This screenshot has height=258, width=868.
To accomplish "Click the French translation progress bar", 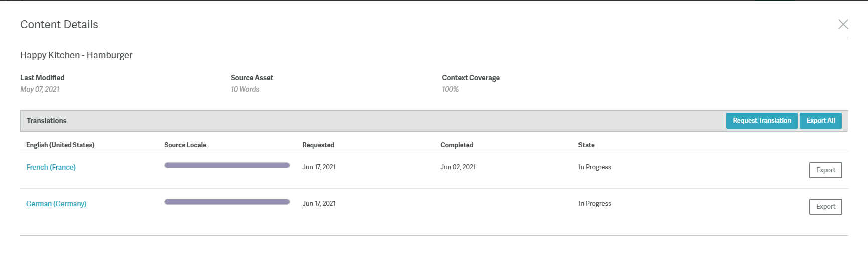I will pyautogui.click(x=227, y=165).
